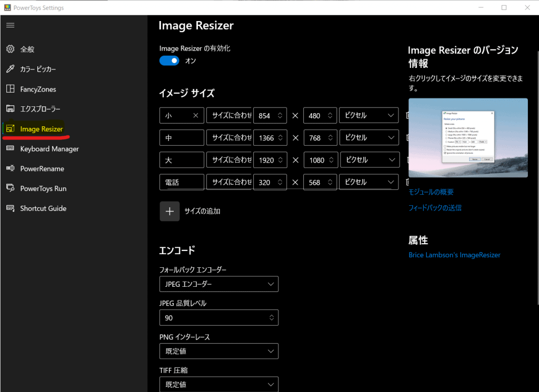Open the ピクセル unit dropdown for 大 row
539x392 pixels.
(369, 160)
